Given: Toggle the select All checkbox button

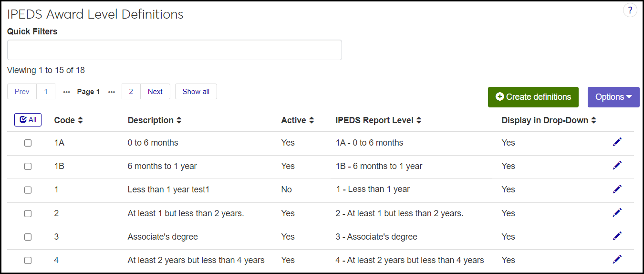Looking at the screenshot, I should [x=28, y=120].
